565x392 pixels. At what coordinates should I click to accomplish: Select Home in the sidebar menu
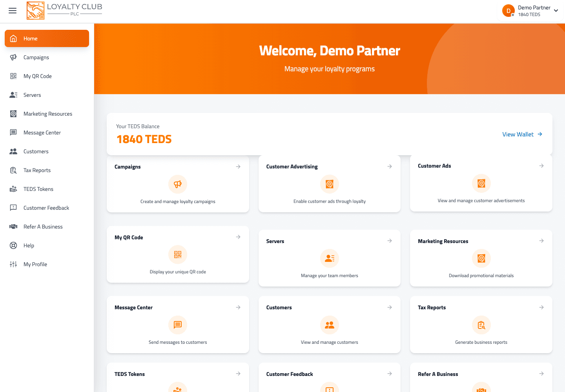click(x=47, y=38)
